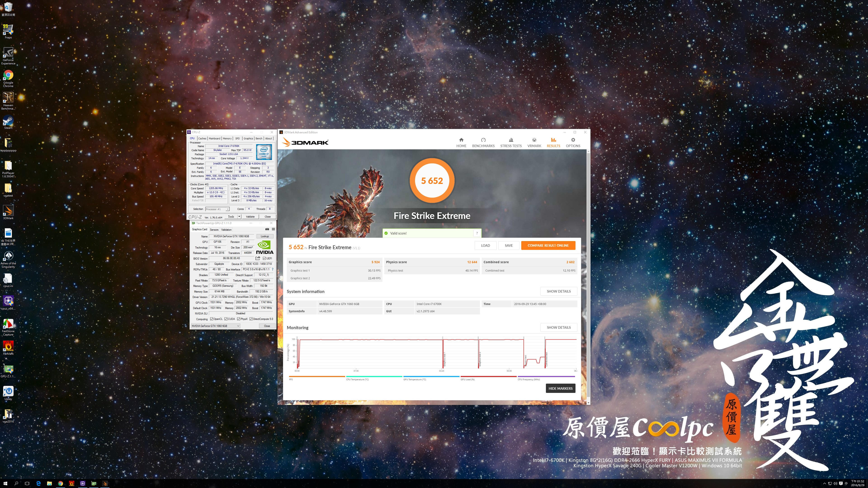Open the Google Chrome desktop shortcut

[8, 78]
